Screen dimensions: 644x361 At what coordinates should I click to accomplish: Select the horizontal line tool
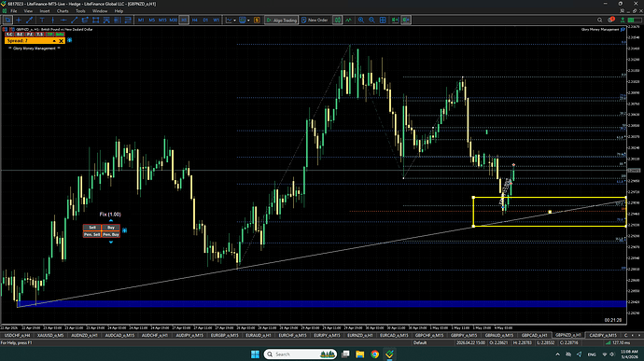[63, 20]
